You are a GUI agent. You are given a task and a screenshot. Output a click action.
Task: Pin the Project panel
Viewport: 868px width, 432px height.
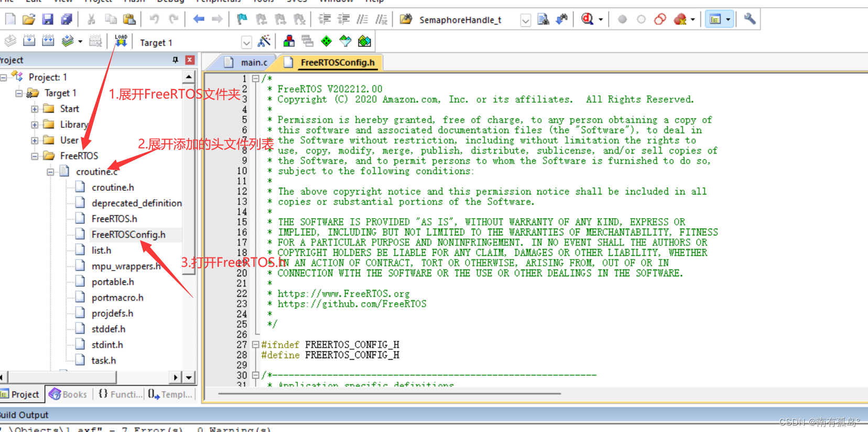click(x=176, y=60)
